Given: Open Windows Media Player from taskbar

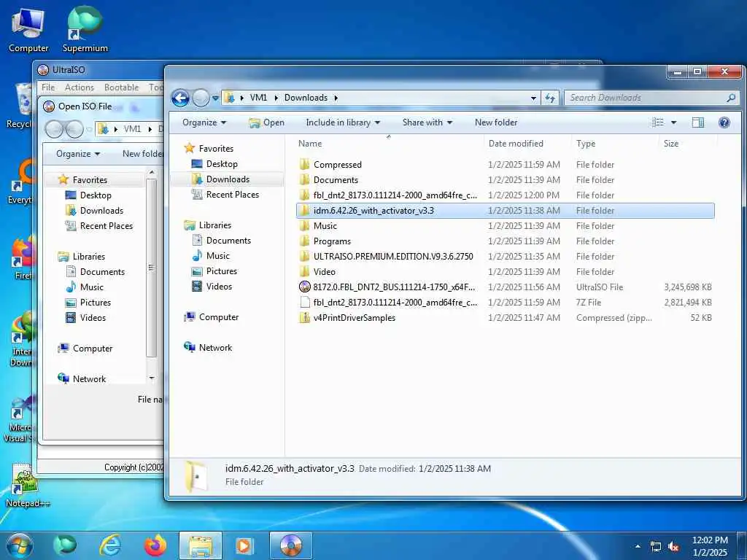Looking at the screenshot, I should click(x=244, y=545).
